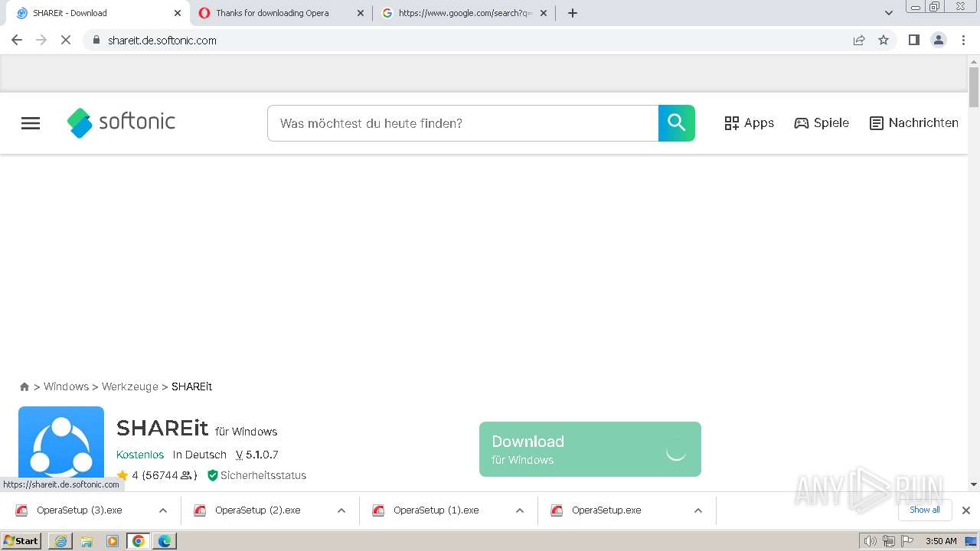This screenshot has width=980, height=551.
Task: Open a new tab with plus button
Action: click(x=573, y=13)
